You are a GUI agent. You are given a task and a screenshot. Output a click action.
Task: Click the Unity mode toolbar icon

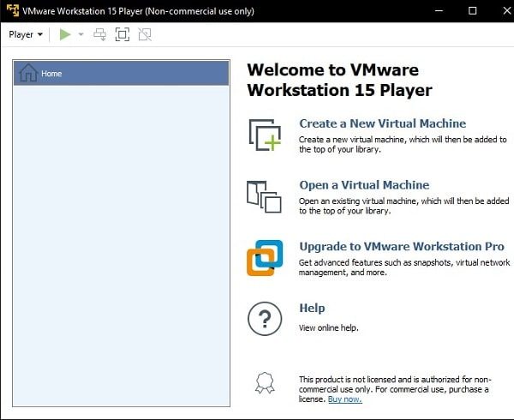tap(145, 34)
